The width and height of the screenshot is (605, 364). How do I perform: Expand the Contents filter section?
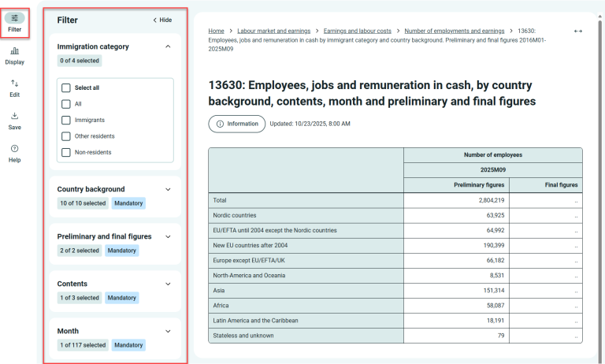pyautogui.click(x=168, y=284)
